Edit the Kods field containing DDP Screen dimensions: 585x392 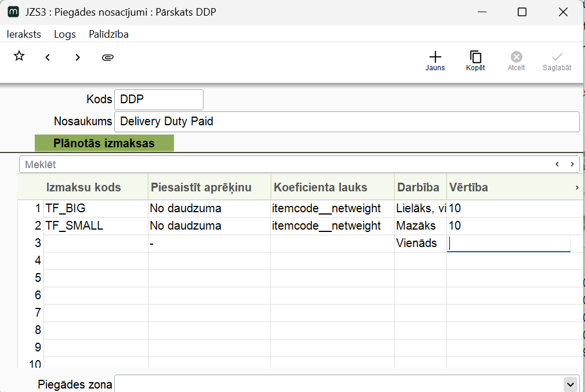point(158,100)
